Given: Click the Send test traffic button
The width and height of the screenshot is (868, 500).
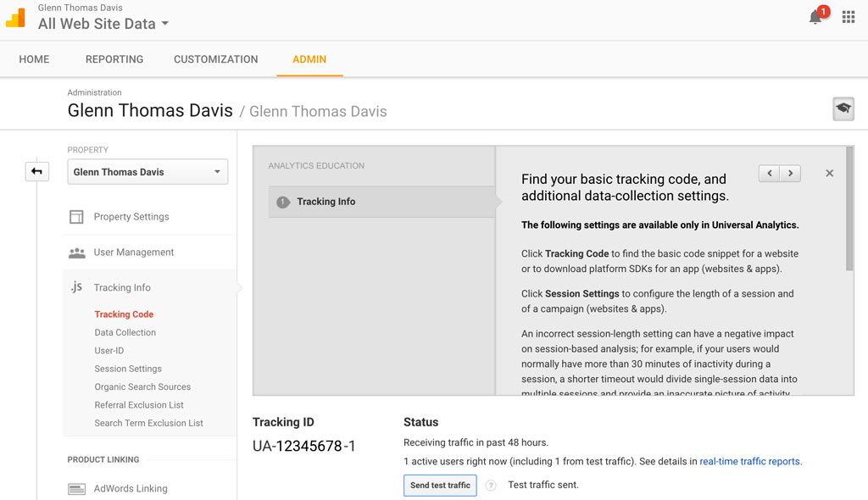Looking at the screenshot, I should point(440,485).
